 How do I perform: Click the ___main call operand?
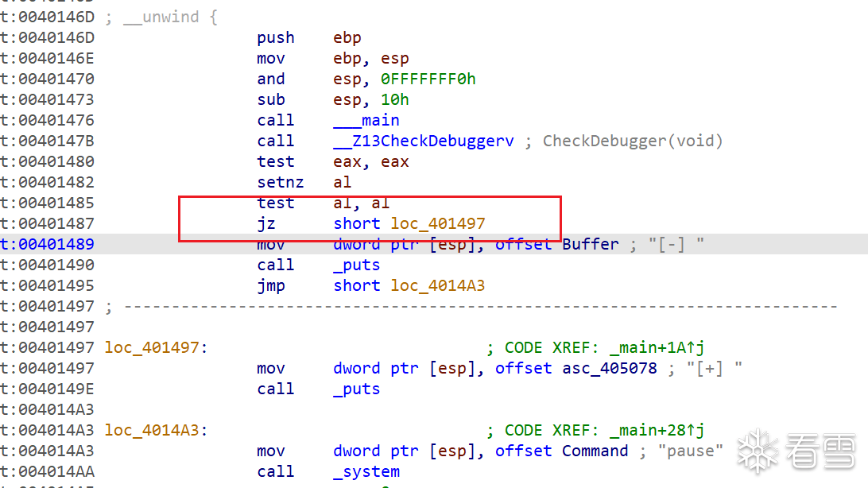click(x=366, y=120)
